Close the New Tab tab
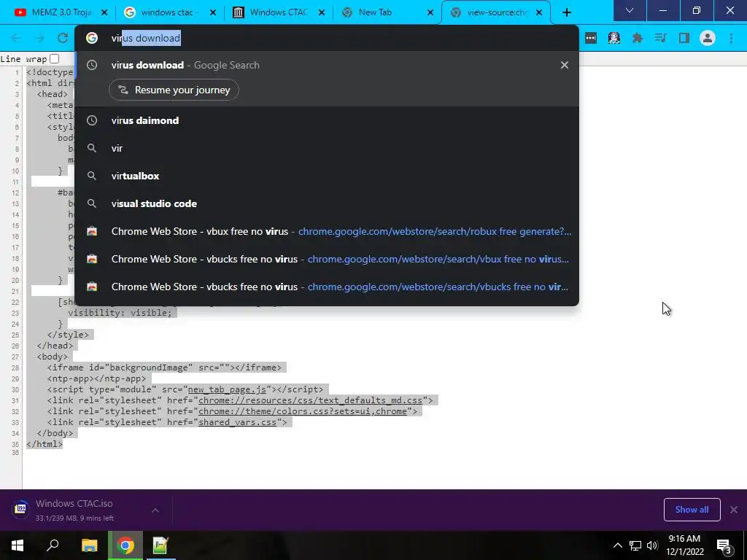The height and width of the screenshot is (560, 747). click(430, 12)
